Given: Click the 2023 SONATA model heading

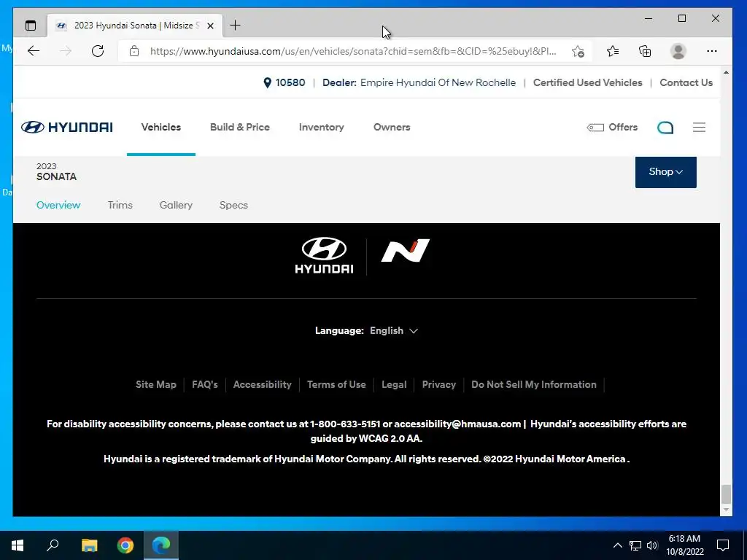Looking at the screenshot, I should [56, 172].
